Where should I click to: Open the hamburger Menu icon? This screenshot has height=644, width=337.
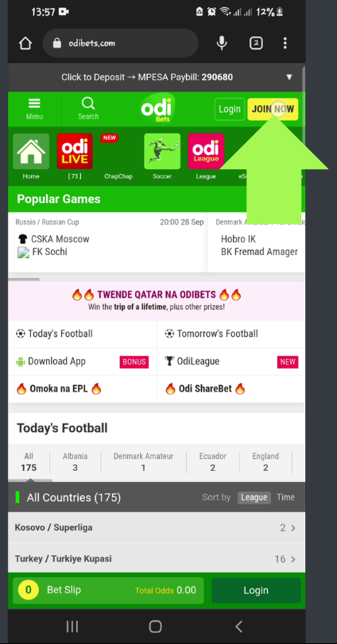(x=34, y=103)
